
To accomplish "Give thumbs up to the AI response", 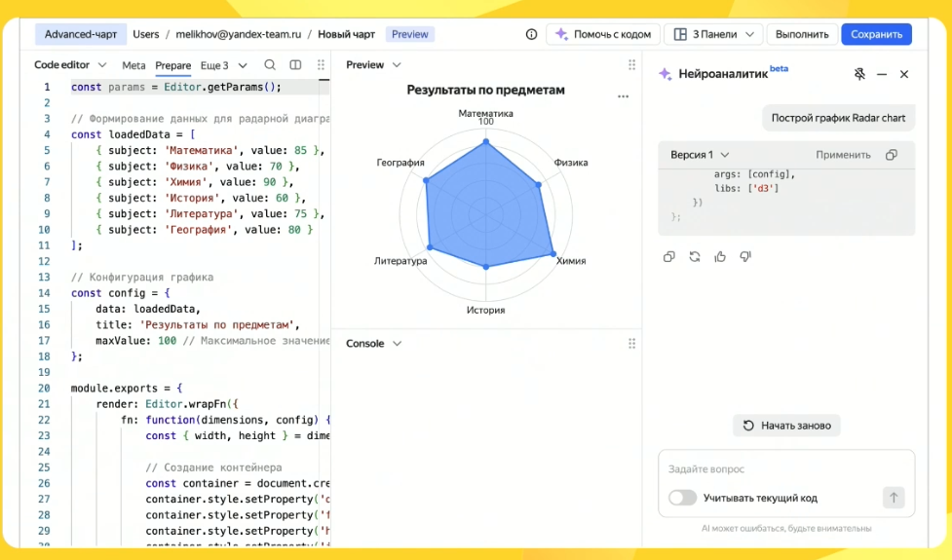I will pyautogui.click(x=720, y=257).
